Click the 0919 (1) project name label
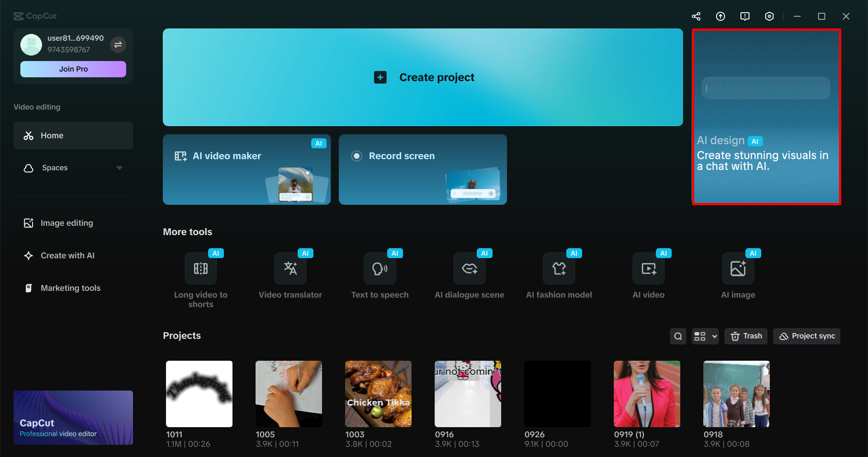The width and height of the screenshot is (868, 457). point(629,434)
